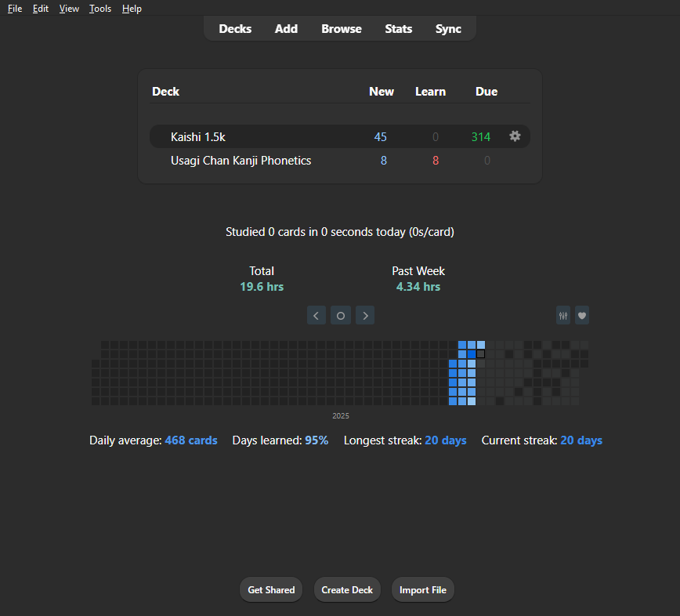Open the card Browse window
The height and width of the screenshot is (616, 680).
pos(342,29)
